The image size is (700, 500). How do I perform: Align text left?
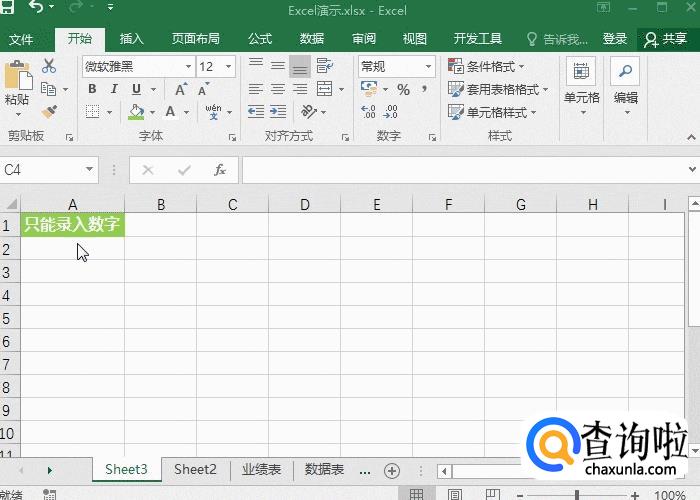[256, 89]
